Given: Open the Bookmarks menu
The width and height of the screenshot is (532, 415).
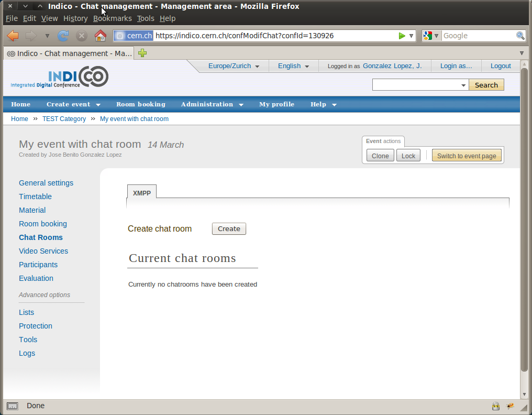Looking at the screenshot, I should point(112,18).
